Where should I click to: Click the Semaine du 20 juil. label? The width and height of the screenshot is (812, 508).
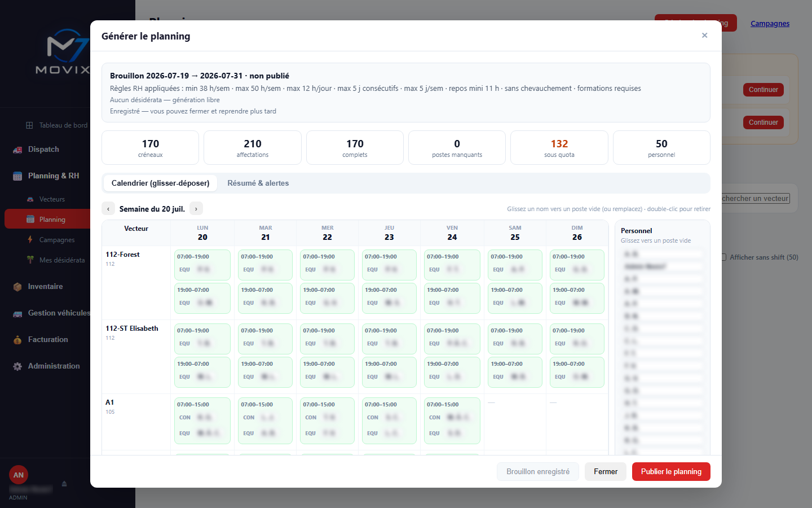coord(152,209)
